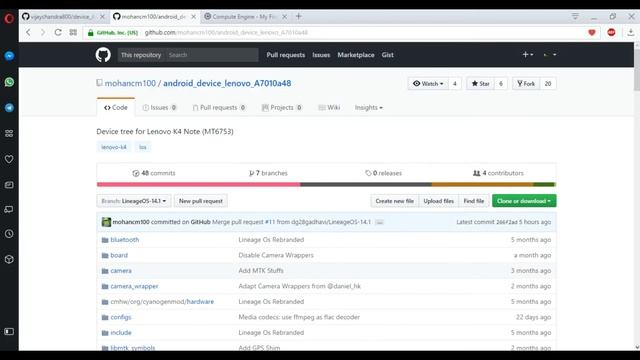Open Gist in the top nav

tap(388, 55)
